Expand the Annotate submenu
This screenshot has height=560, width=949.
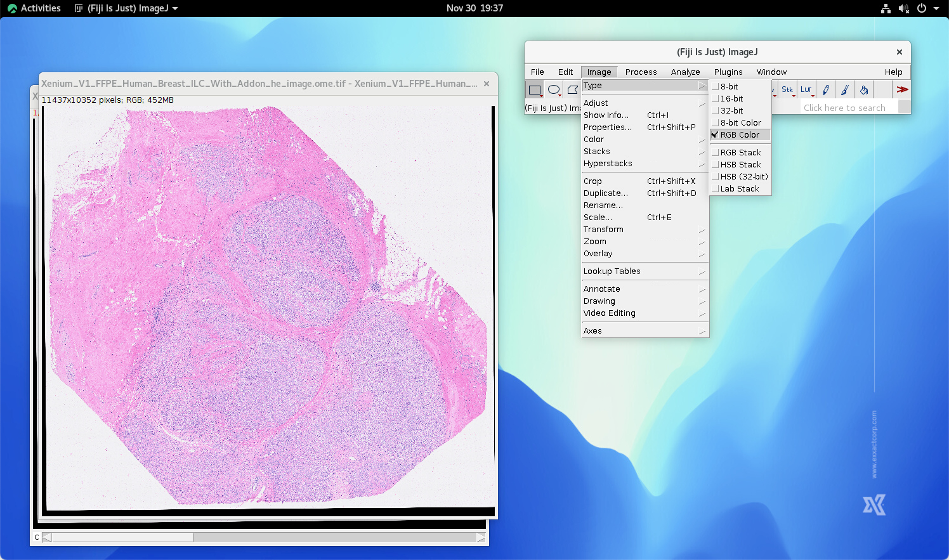[x=645, y=289]
